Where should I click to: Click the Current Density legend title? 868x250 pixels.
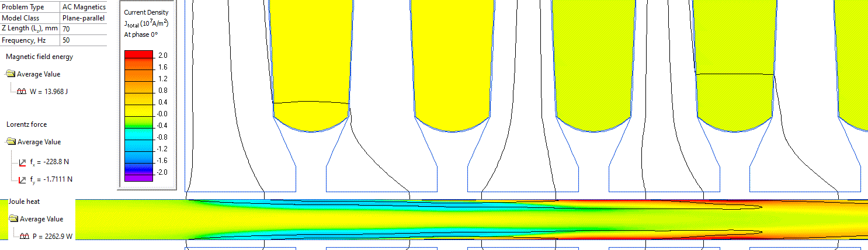coord(147,12)
